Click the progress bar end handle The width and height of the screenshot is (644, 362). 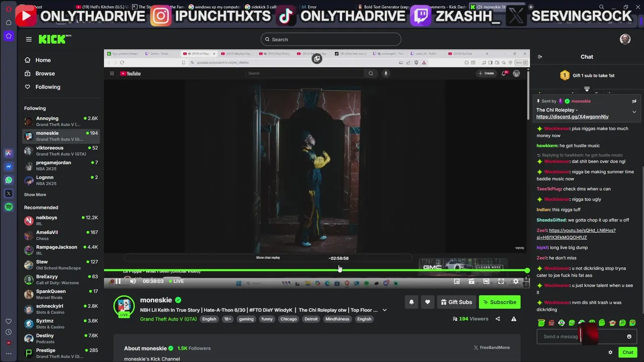(x=527, y=270)
